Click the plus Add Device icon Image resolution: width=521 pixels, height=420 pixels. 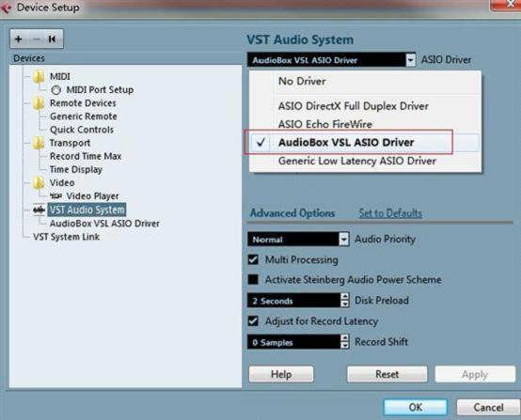(x=19, y=39)
